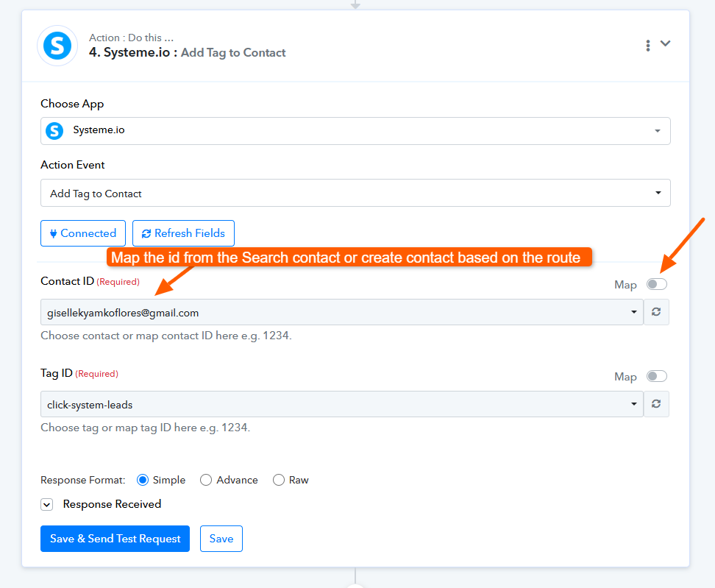Click the Connected button
The image size is (715, 588).
[82, 233]
